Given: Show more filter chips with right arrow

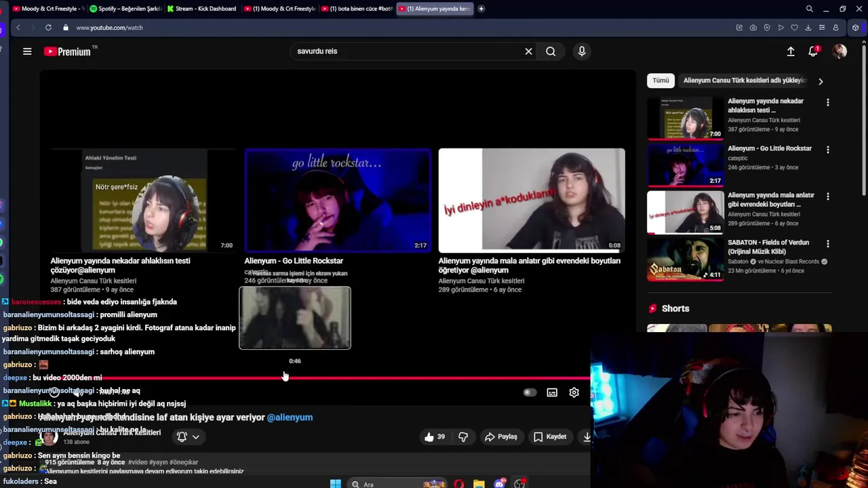Looking at the screenshot, I should (x=821, y=81).
